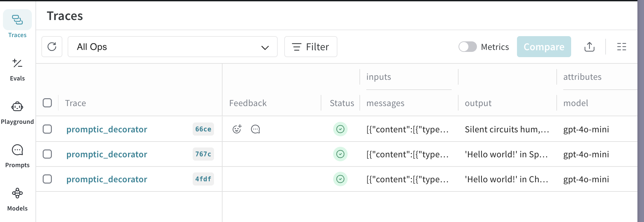The height and width of the screenshot is (222, 644).
Task: Click the output column header
Action: click(478, 103)
